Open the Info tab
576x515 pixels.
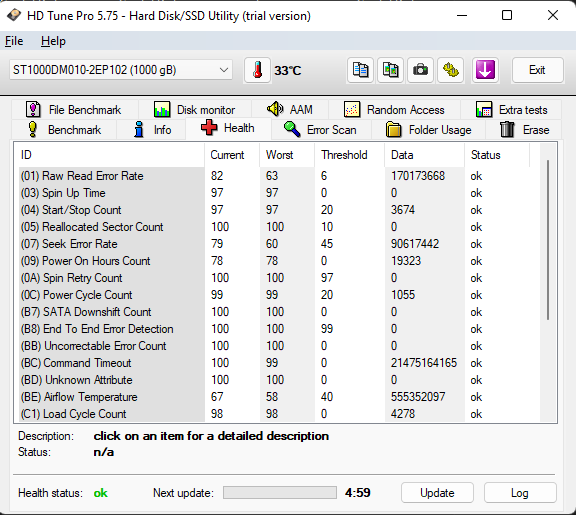tap(151, 130)
